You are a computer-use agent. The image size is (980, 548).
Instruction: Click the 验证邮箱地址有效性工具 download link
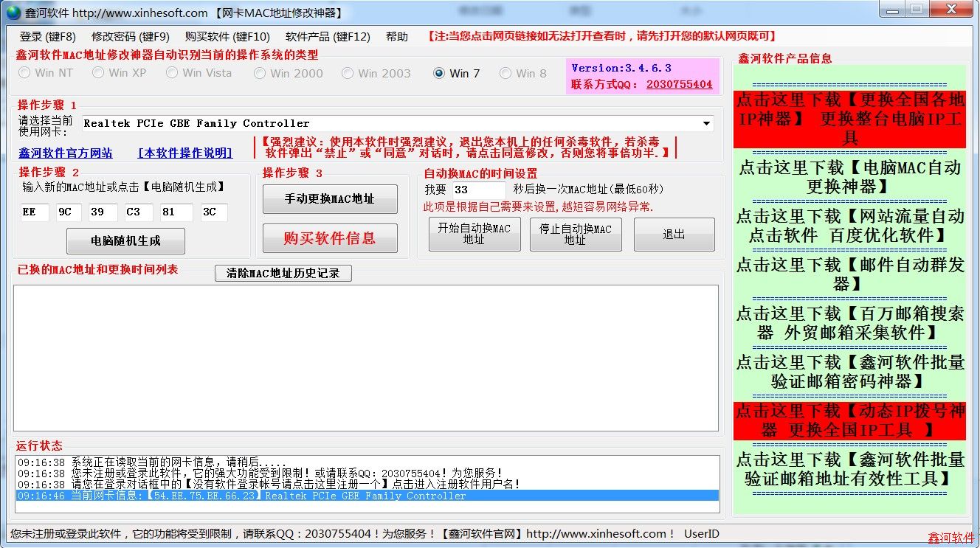click(x=849, y=469)
